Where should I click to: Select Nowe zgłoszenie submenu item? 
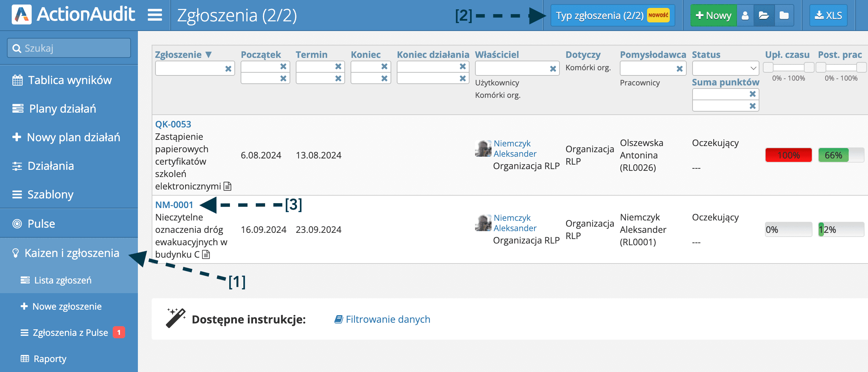(x=69, y=307)
